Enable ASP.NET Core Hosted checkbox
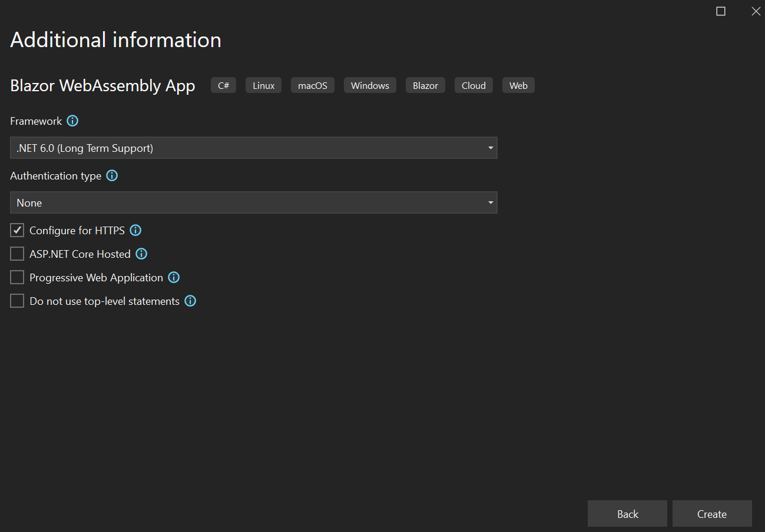 click(x=17, y=254)
